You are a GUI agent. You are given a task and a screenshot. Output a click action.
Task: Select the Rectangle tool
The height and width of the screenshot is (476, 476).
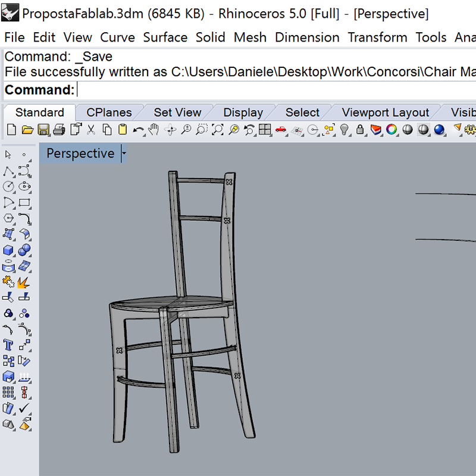tap(24, 202)
